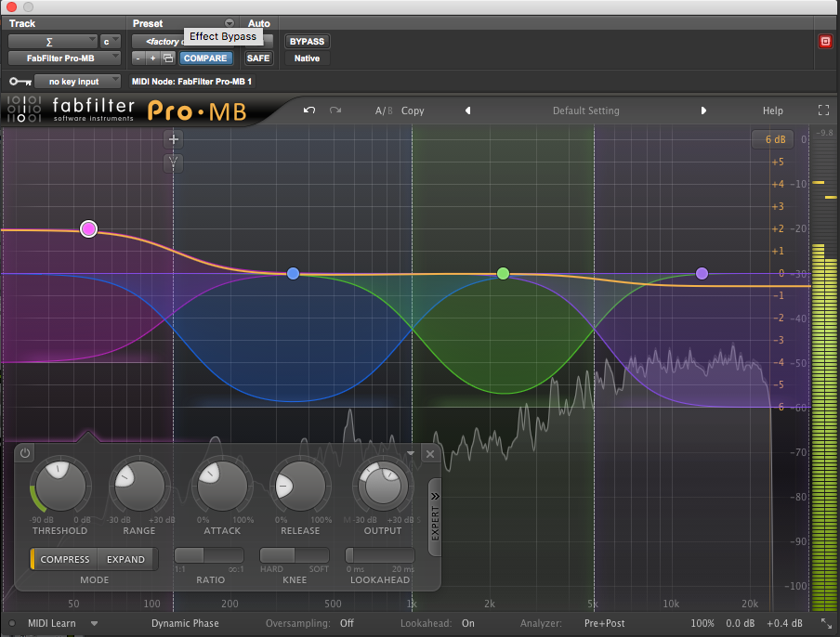The width and height of the screenshot is (840, 637).
Task: Click the FabFilter logo
Action: (x=70, y=110)
